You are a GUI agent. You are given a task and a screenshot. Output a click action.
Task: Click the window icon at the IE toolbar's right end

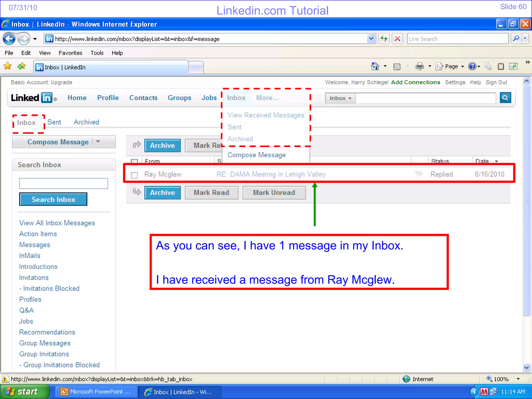(x=513, y=66)
